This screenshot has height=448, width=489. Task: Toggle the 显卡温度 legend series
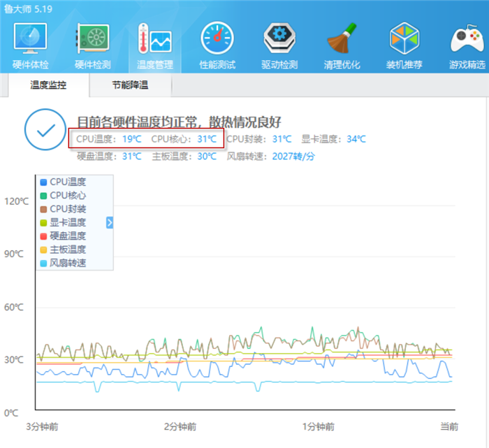pos(64,222)
